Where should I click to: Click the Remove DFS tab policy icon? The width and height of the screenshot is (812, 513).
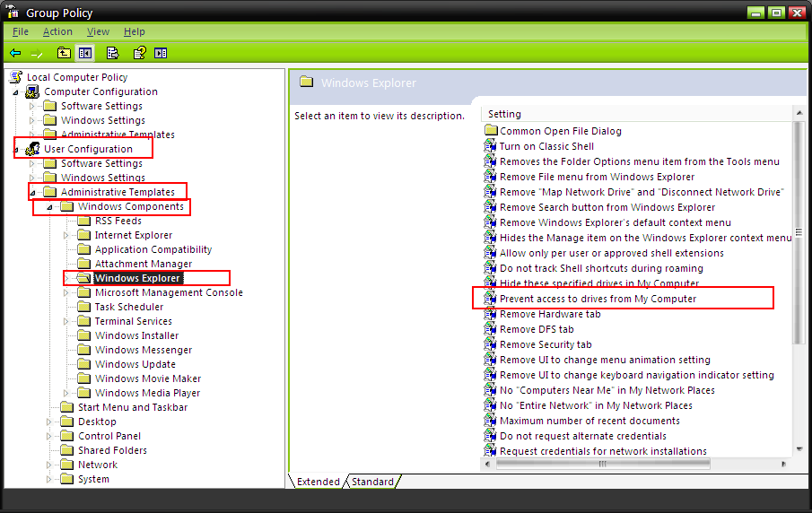[490, 329]
